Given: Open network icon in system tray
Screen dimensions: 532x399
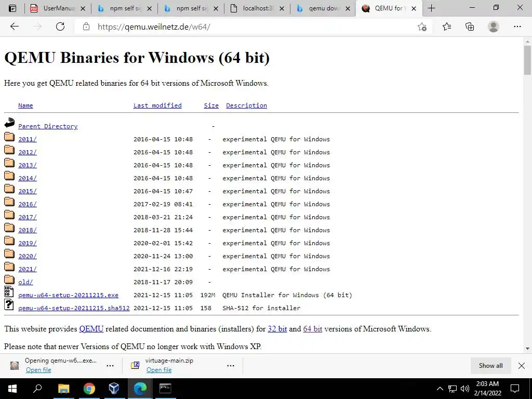Looking at the screenshot, I should [x=453, y=389].
